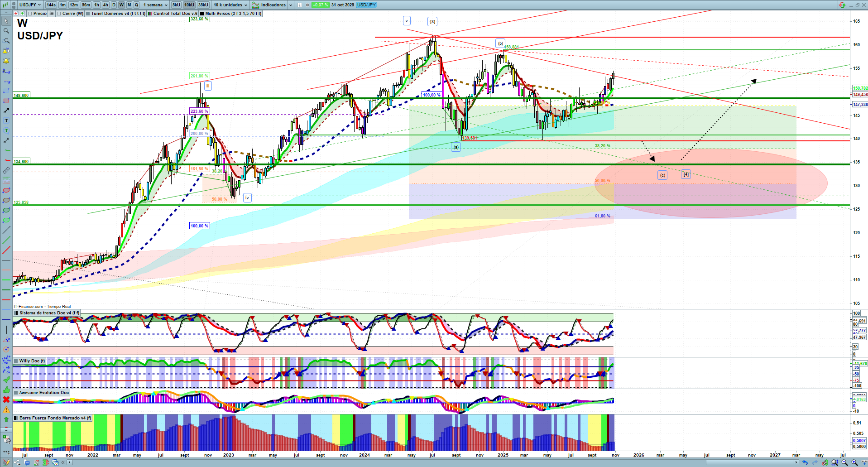The width and height of the screenshot is (868, 467).
Task: Select the black arrow drawing tool
Action: coord(6,111)
